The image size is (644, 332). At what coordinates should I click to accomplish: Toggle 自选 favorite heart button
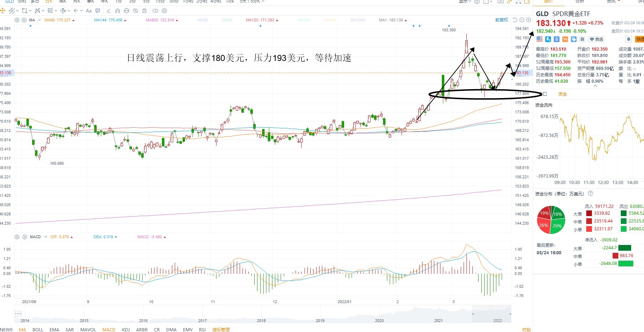[x=596, y=39]
